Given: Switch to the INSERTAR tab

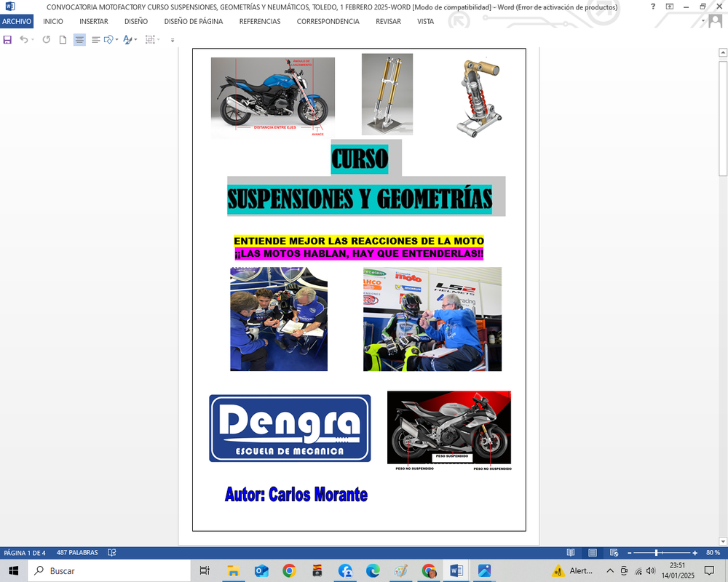Looking at the screenshot, I should pyautogui.click(x=94, y=21).
